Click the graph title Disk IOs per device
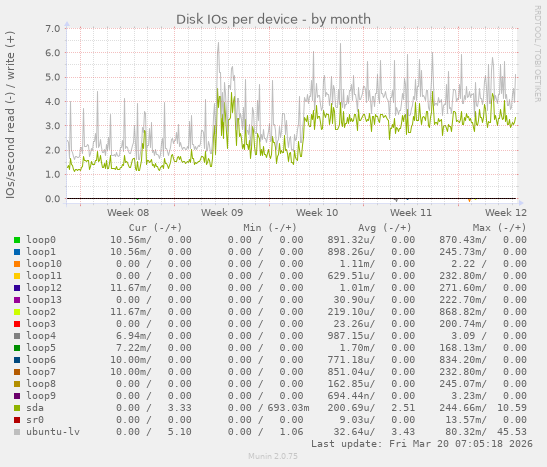Screen dimensions: 547x467 point(273,20)
